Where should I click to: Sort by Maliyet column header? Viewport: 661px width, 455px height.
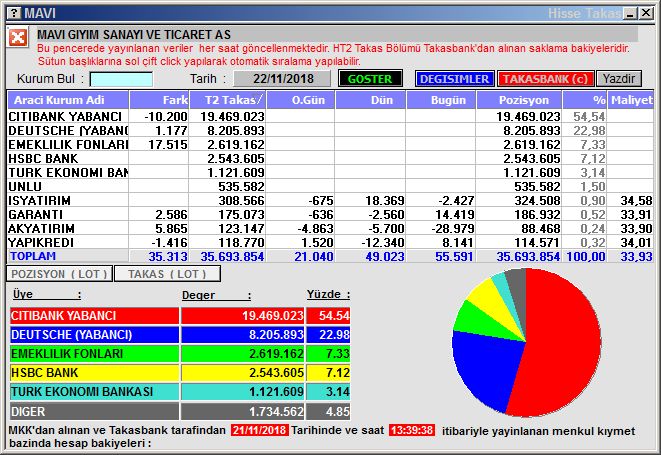pyautogui.click(x=631, y=100)
